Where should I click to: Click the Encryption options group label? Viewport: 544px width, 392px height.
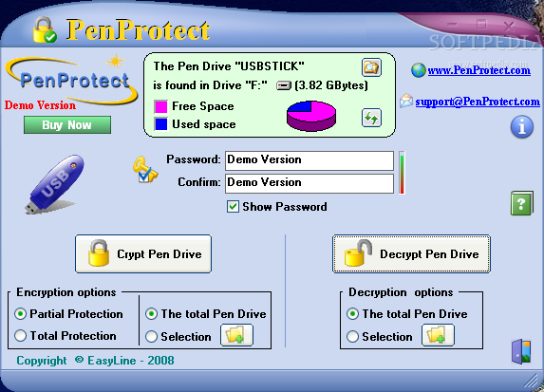tap(66, 292)
